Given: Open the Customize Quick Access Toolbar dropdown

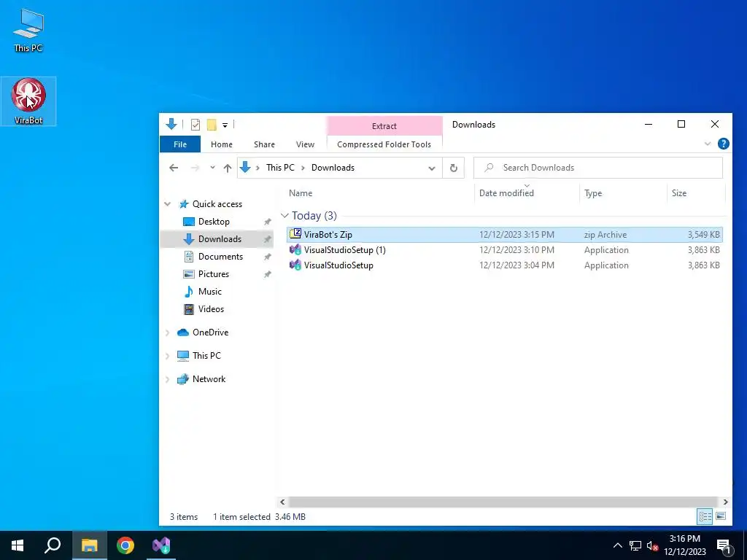Looking at the screenshot, I should pos(225,125).
